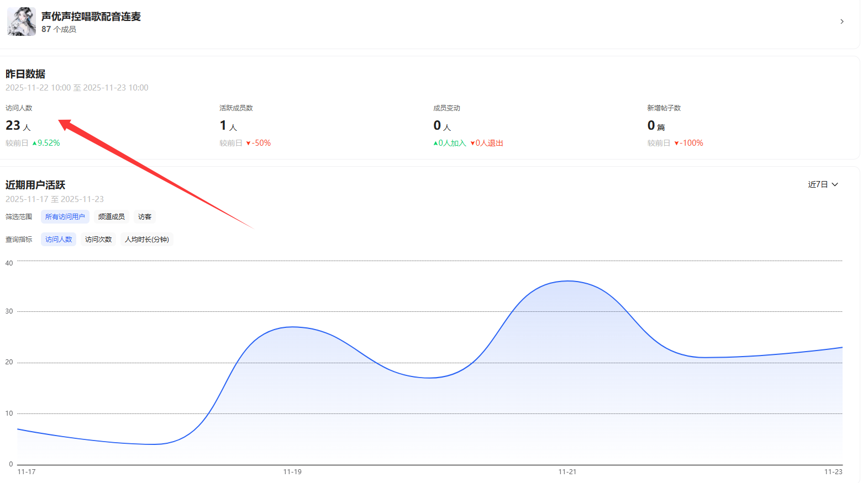Click the 11-19 date on the x-axis
The width and height of the screenshot is (868, 483).
[x=292, y=472]
